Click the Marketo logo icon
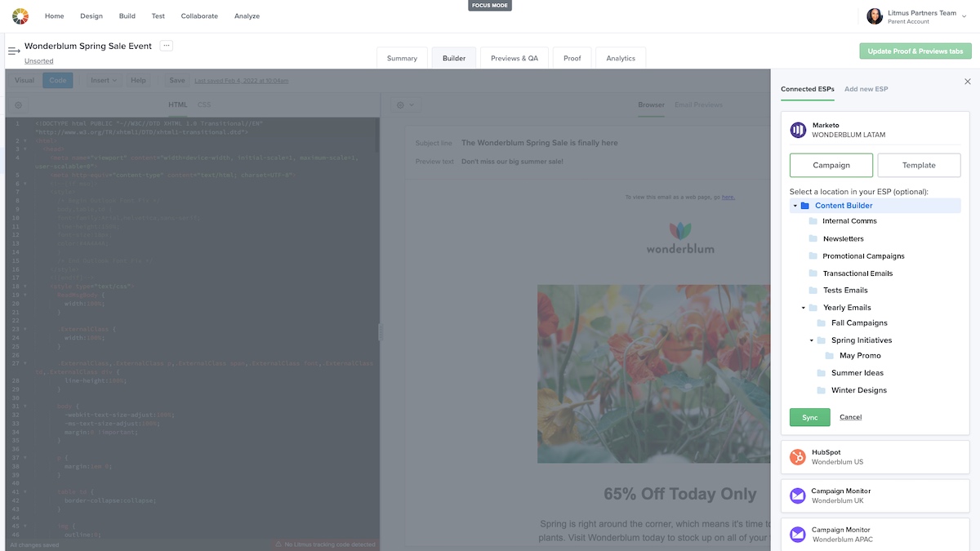 [798, 130]
